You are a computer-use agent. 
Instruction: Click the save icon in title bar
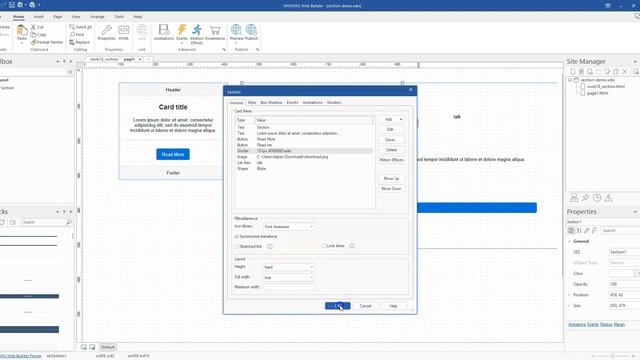click(11, 5)
